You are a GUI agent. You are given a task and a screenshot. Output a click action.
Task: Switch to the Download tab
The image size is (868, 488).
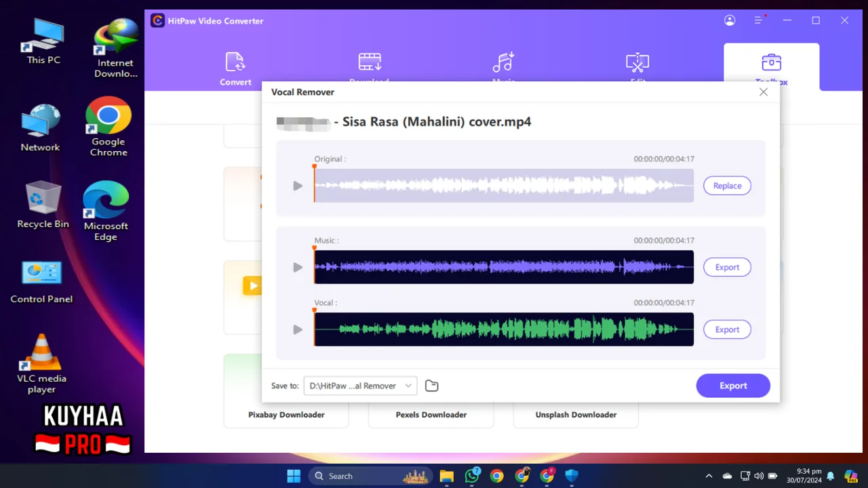click(x=370, y=68)
